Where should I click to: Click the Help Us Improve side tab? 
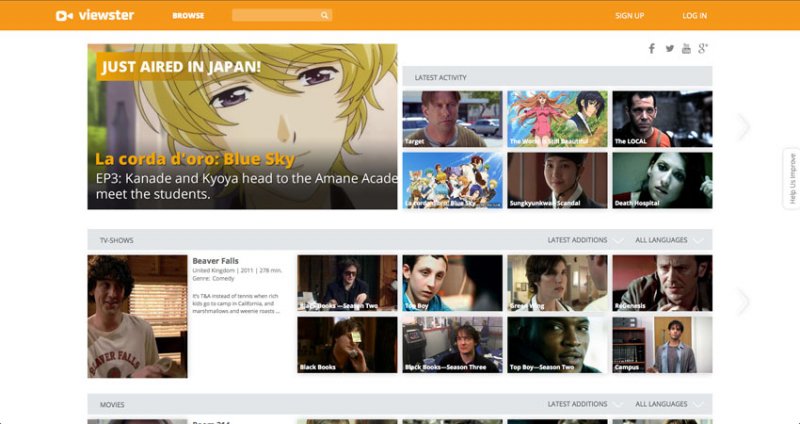coord(792,179)
